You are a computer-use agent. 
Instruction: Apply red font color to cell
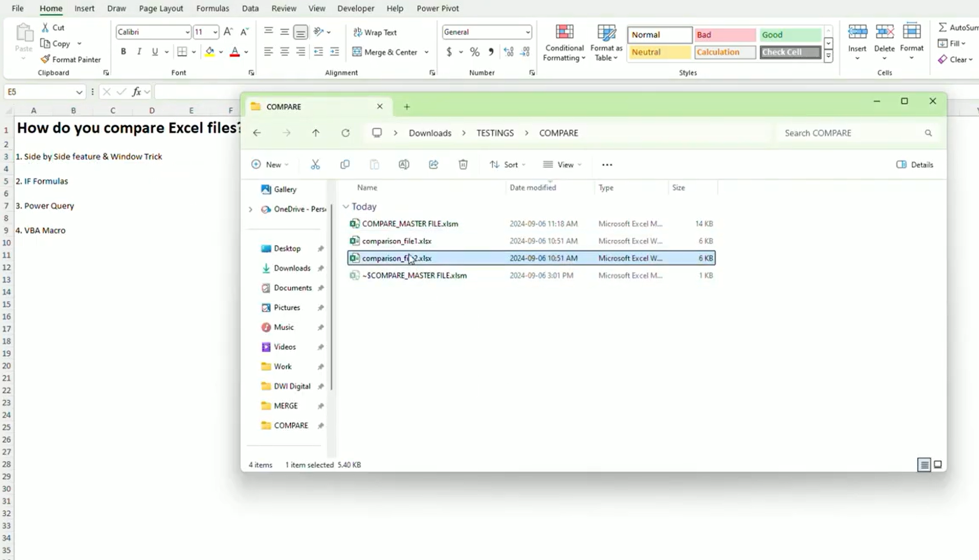pyautogui.click(x=234, y=52)
